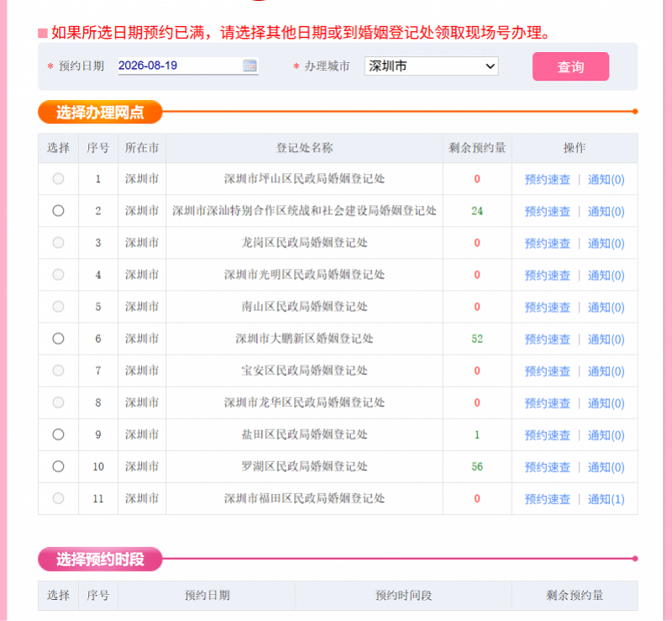Click the 预约日期 field showing 2026-08-19
Screen dimensions: 672x621
[x=188, y=66]
